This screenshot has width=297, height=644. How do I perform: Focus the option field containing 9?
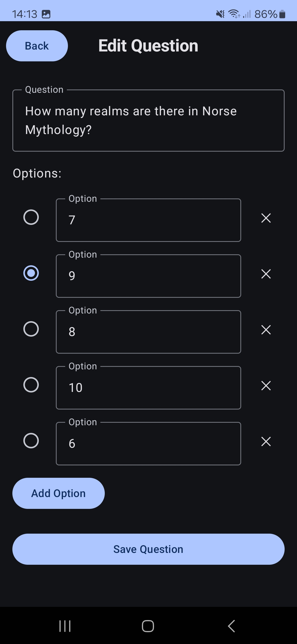point(148,276)
